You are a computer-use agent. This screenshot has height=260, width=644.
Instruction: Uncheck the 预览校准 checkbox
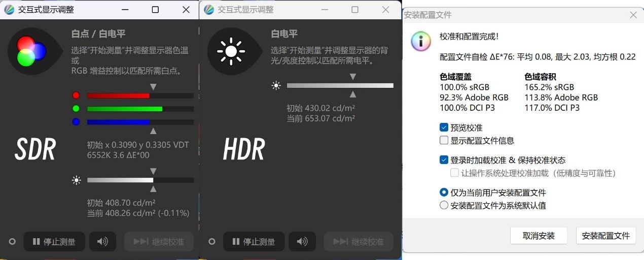(444, 127)
